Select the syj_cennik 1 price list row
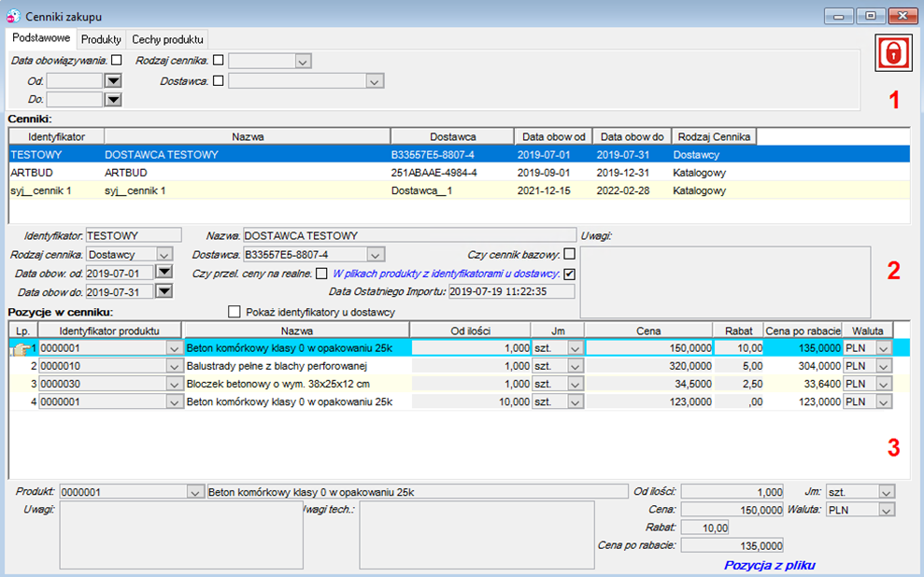The height and width of the screenshot is (577, 924). pos(459,190)
